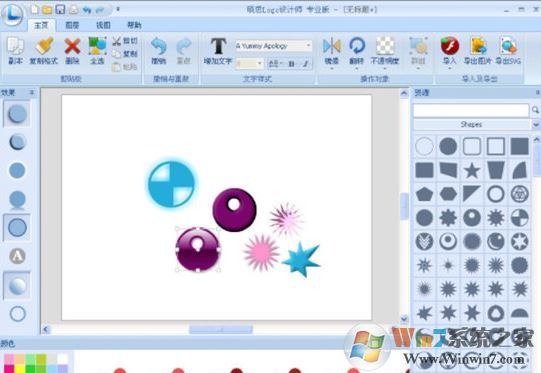Toggle the hollow circle effect at panel bottom
This screenshot has height=373, width=541.
click(x=18, y=314)
